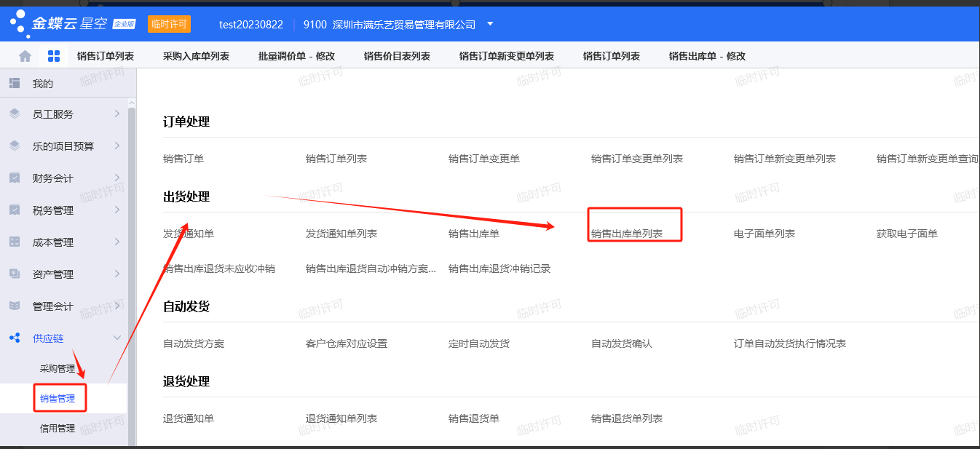Click the 我的 sidebar icon
Viewport: 980px width, 449px height.
15,84
